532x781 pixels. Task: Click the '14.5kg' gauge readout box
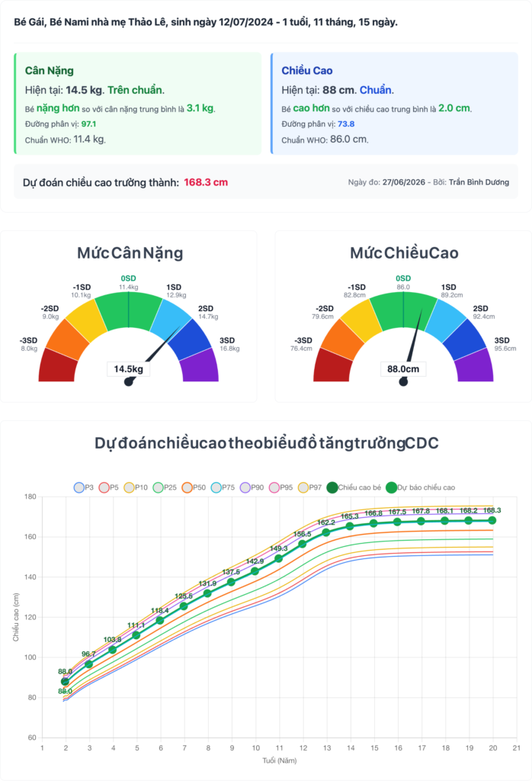pyautogui.click(x=128, y=369)
